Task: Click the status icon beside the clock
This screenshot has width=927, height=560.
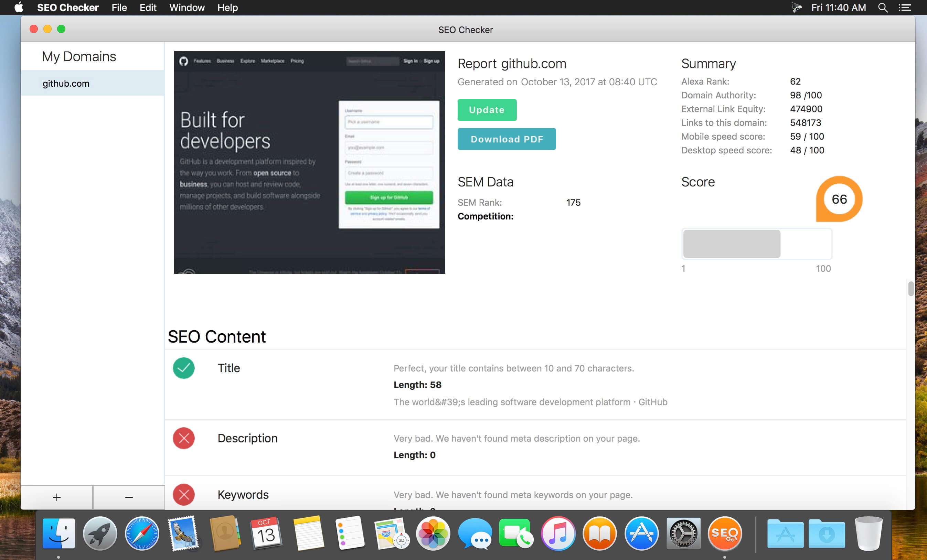Action: tap(797, 8)
